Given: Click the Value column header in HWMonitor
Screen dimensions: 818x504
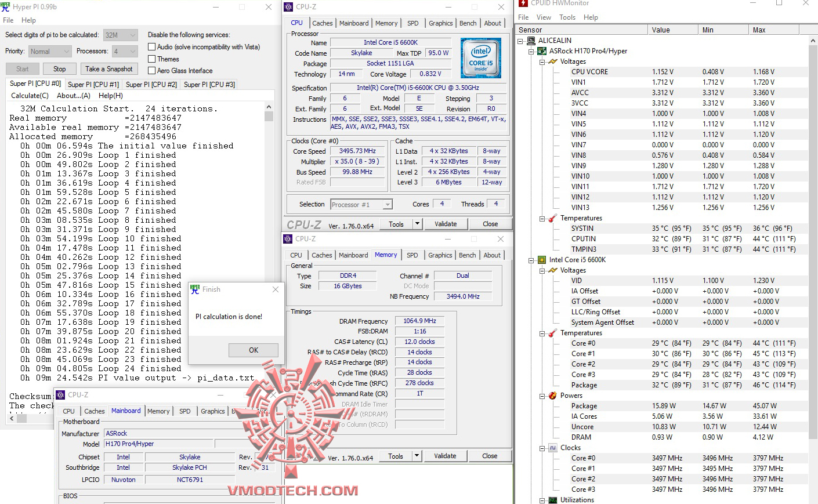Looking at the screenshot, I should pyautogui.click(x=672, y=30).
